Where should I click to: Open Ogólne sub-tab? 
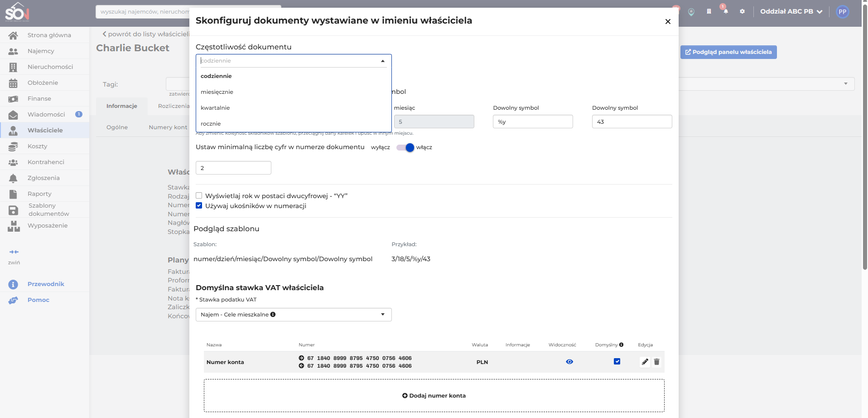117,127
